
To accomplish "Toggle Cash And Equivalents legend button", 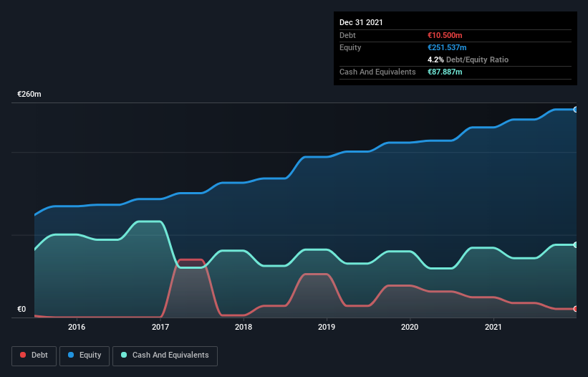I will point(165,355).
